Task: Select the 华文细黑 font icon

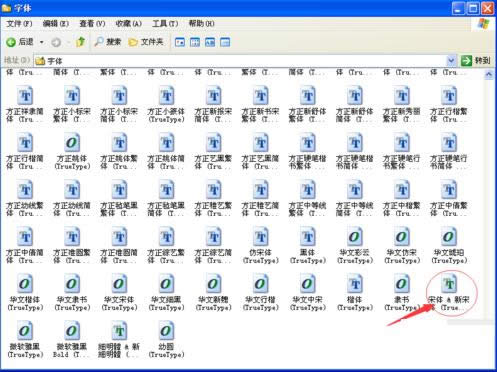Action: tap(166, 284)
